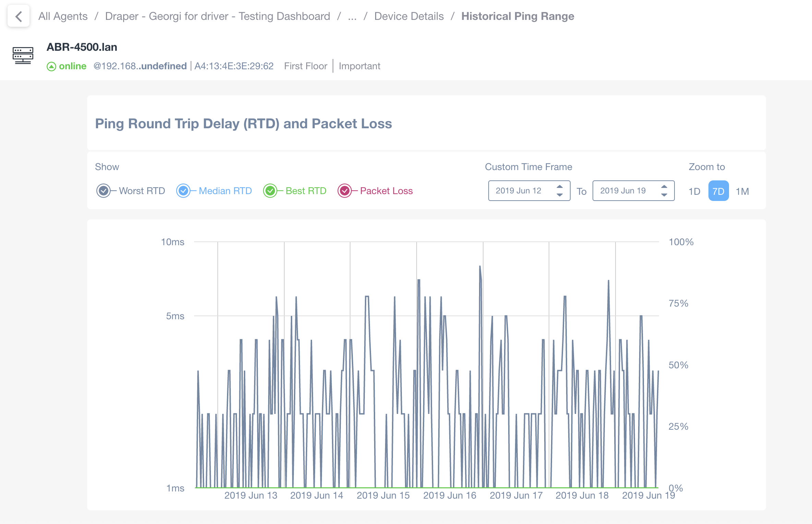
Task: Click start date field 2019 Jun 12
Action: pos(529,191)
